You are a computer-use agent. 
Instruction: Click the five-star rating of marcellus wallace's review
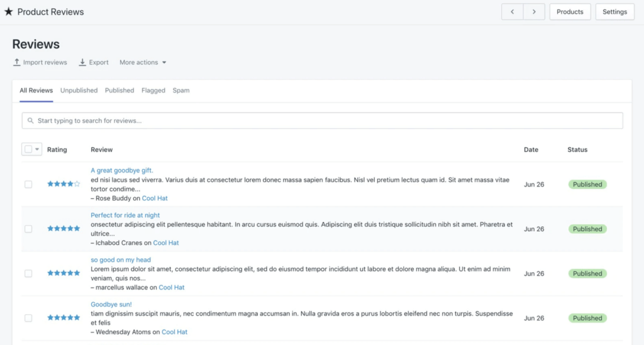click(x=64, y=273)
